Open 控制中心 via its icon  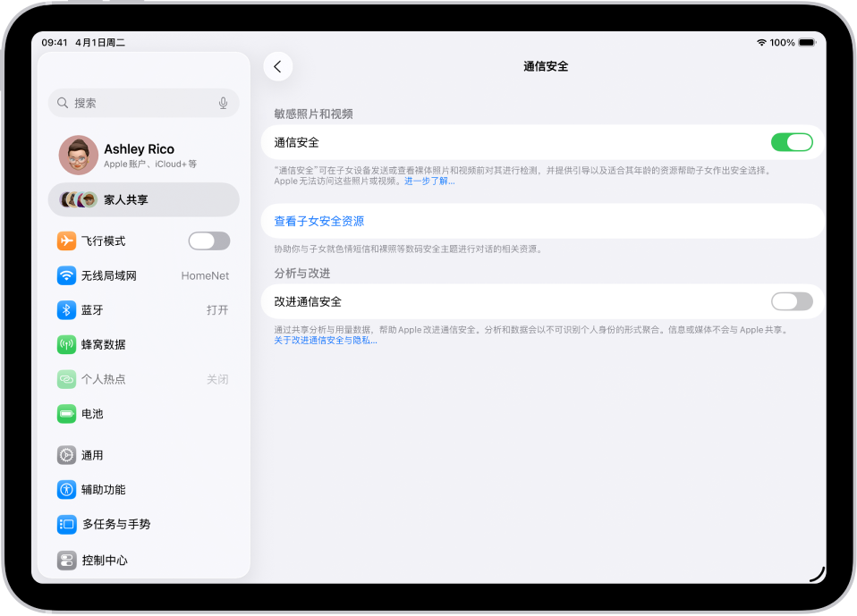[x=66, y=560]
